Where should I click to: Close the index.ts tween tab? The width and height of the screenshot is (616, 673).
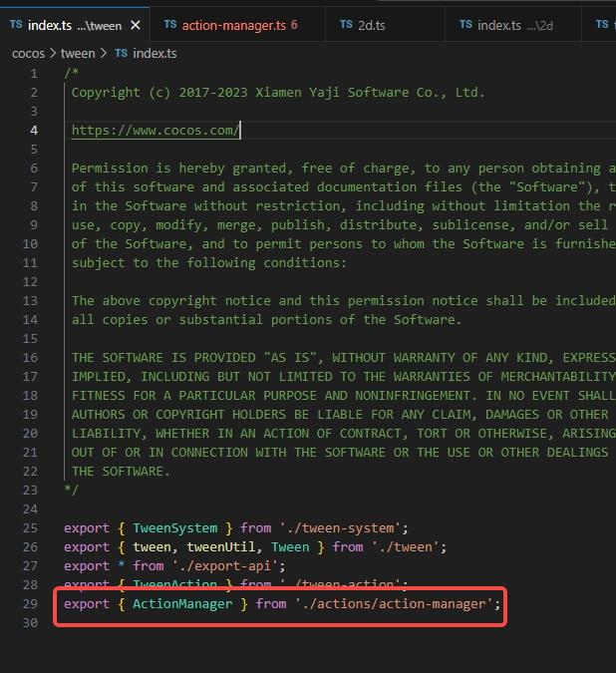point(136,25)
